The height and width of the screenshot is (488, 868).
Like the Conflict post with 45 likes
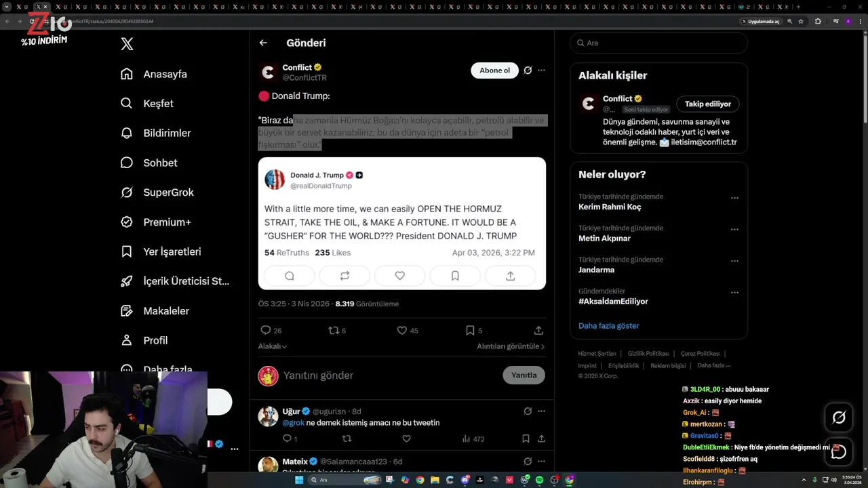(407, 331)
